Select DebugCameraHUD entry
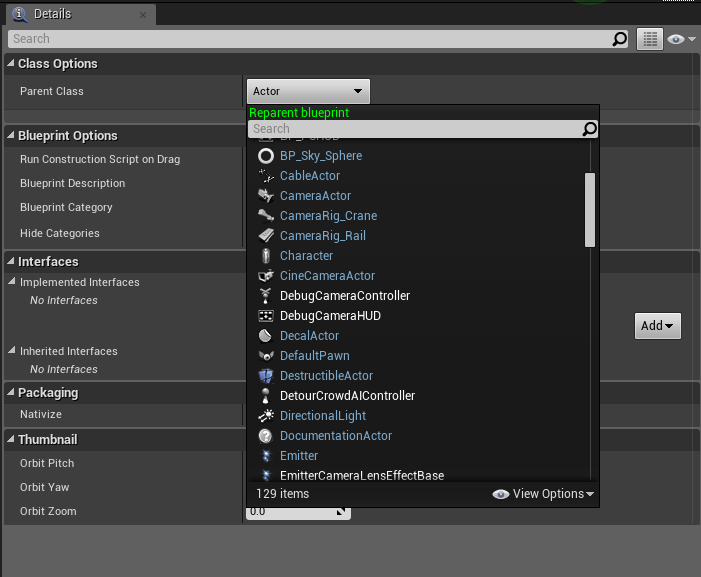The image size is (701, 577). point(330,316)
